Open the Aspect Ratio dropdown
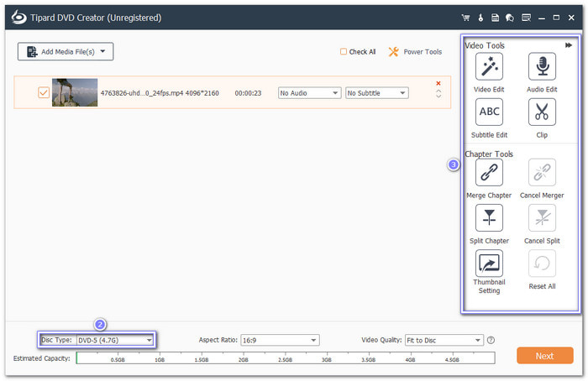588x381 pixels. coord(280,340)
